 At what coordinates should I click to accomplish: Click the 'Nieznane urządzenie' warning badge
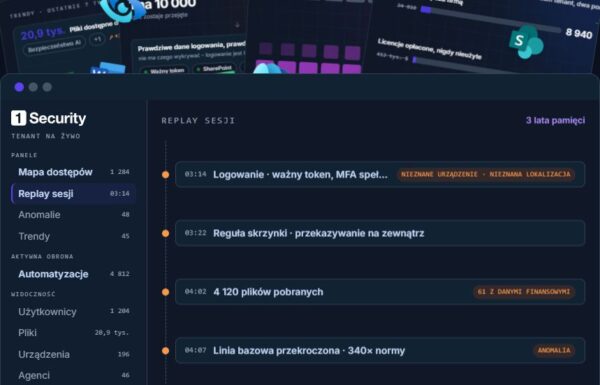tap(486, 175)
